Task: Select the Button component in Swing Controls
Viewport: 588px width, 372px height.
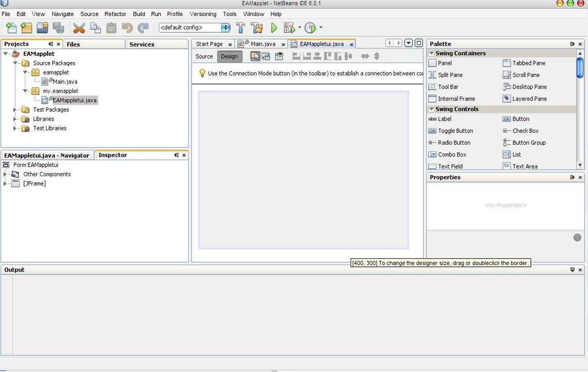Action: pos(516,119)
